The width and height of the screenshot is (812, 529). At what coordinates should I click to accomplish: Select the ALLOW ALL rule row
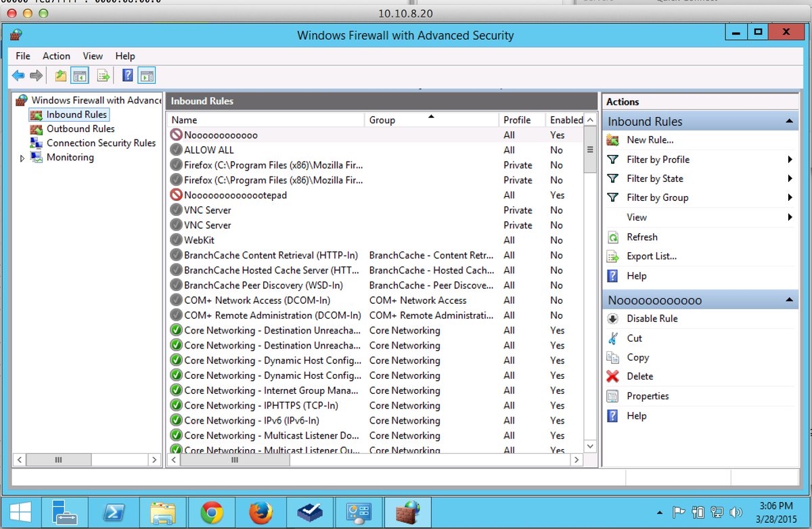[375, 150]
